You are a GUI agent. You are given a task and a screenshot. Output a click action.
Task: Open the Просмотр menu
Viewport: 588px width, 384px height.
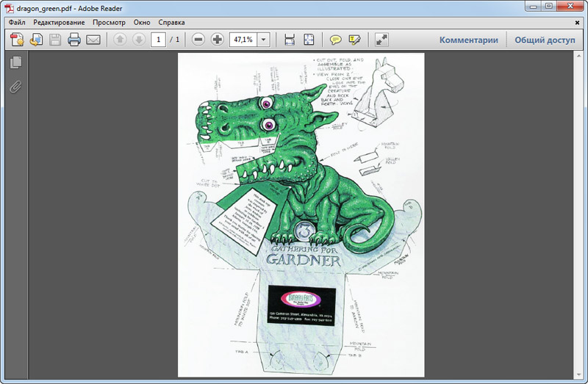click(109, 22)
